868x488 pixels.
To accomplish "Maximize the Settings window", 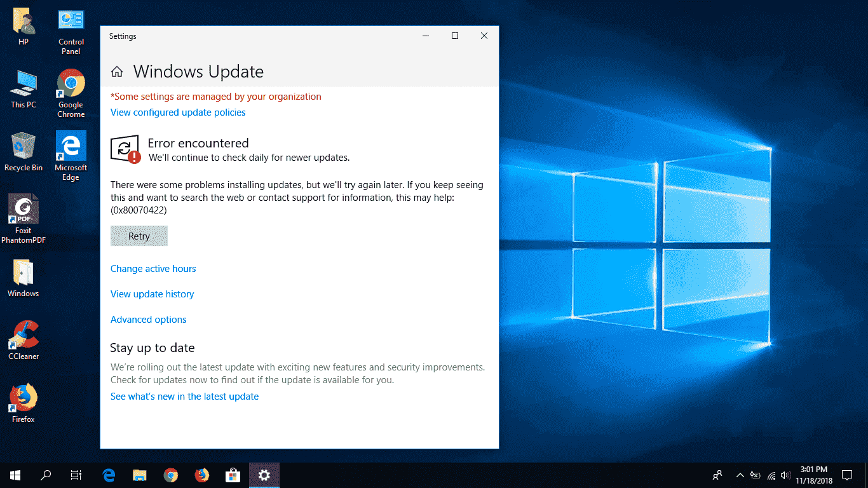I will click(x=455, y=36).
